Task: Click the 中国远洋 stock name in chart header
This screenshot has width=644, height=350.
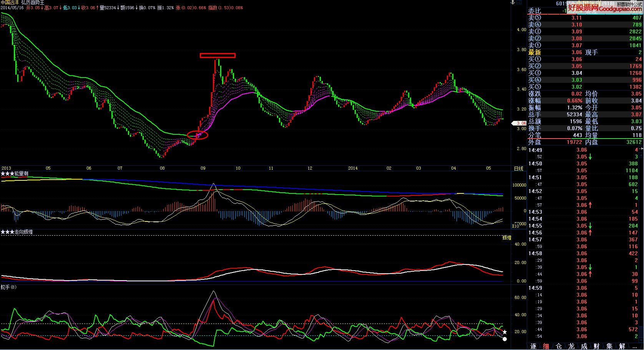Action: pos(10,2)
